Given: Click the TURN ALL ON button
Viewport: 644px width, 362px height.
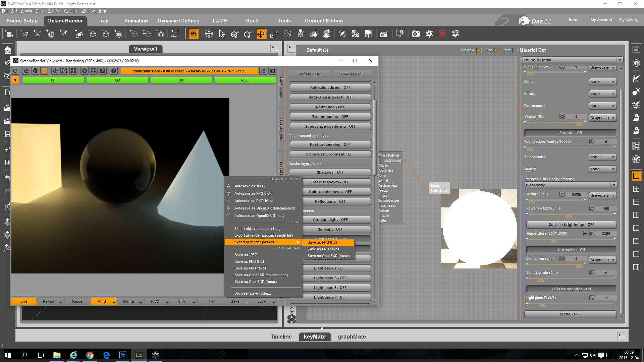Looking at the screenshot, I should coord(309,74).
